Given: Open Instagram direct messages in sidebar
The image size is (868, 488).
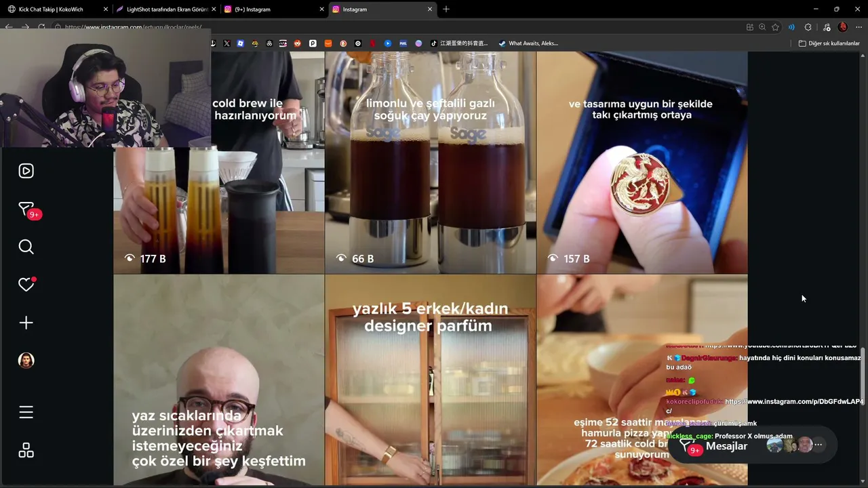Looking at the screenshot, I should (26, 209).
